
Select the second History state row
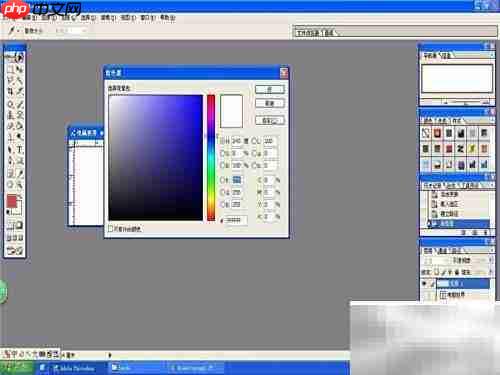[459, 204]
